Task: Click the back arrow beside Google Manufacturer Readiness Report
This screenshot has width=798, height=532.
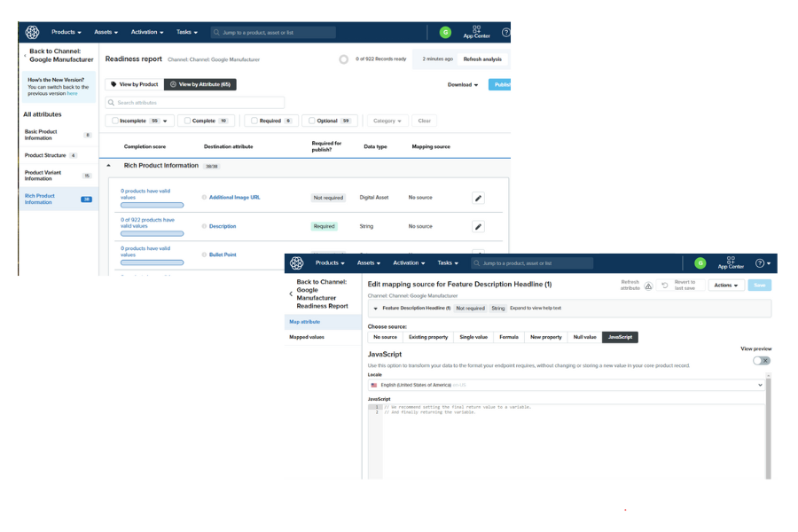Action: coord(291,293)
